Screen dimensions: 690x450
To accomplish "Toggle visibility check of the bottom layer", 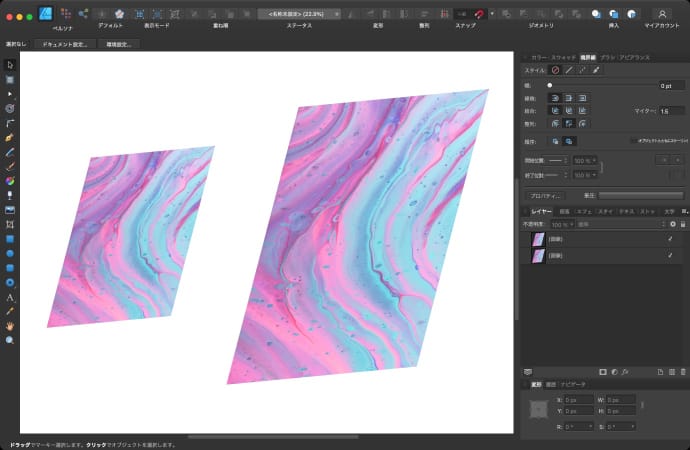I will click(x=669, y=256).
